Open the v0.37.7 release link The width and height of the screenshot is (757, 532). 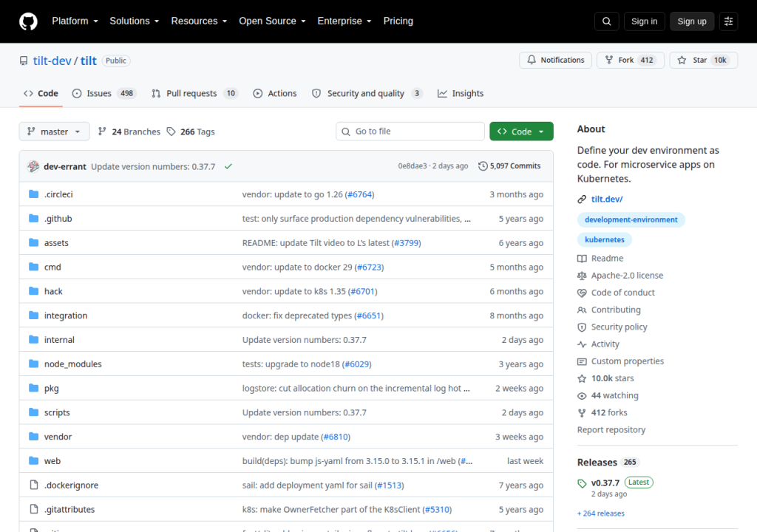[605, 483]
